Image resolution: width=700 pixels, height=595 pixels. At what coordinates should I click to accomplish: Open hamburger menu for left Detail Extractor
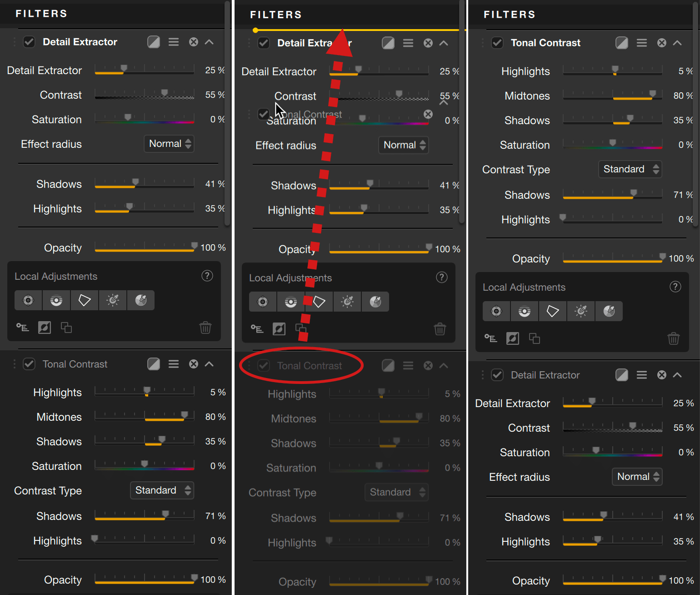pyautogui.click(x=174, y=42)
